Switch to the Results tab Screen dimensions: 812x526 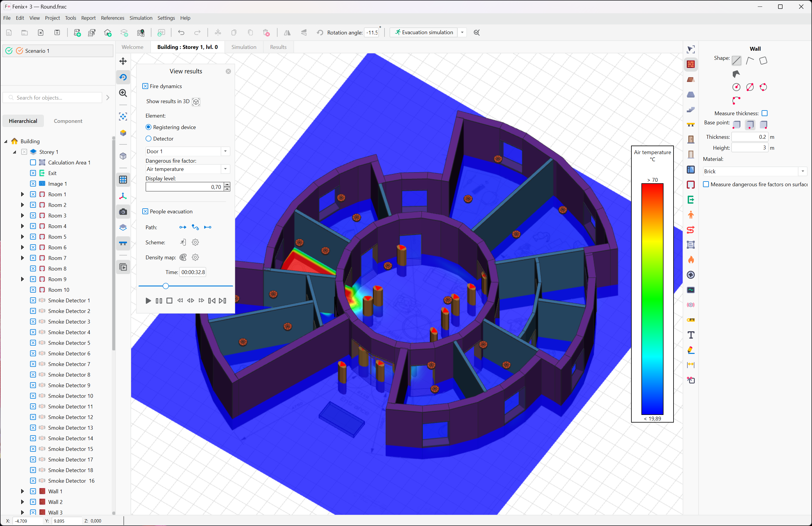(278, 47)
